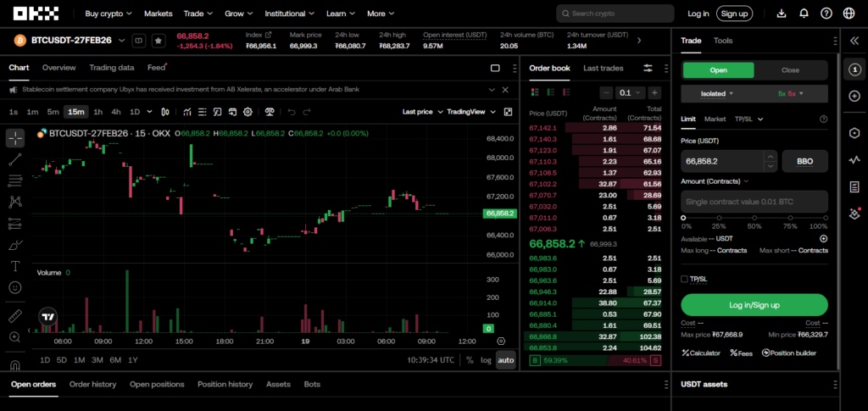
Task: Open the candlestick chart type selector
Action: point(165,112)
